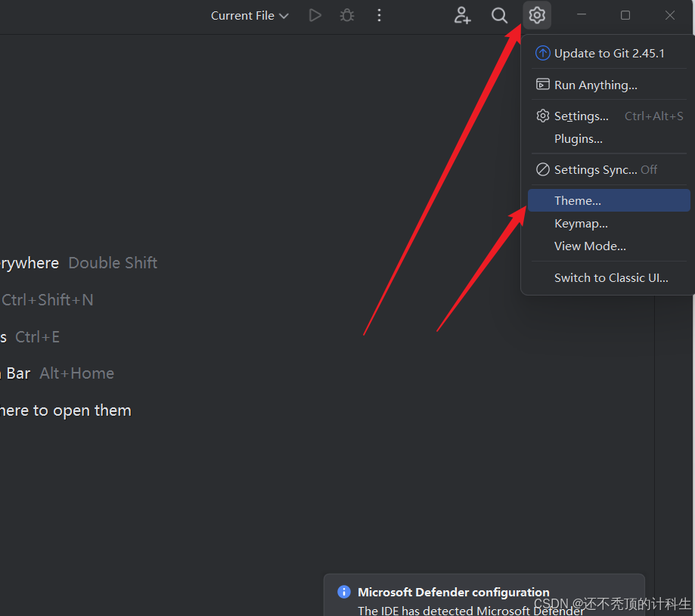Click the blue info icon in notification

point(344,592)
